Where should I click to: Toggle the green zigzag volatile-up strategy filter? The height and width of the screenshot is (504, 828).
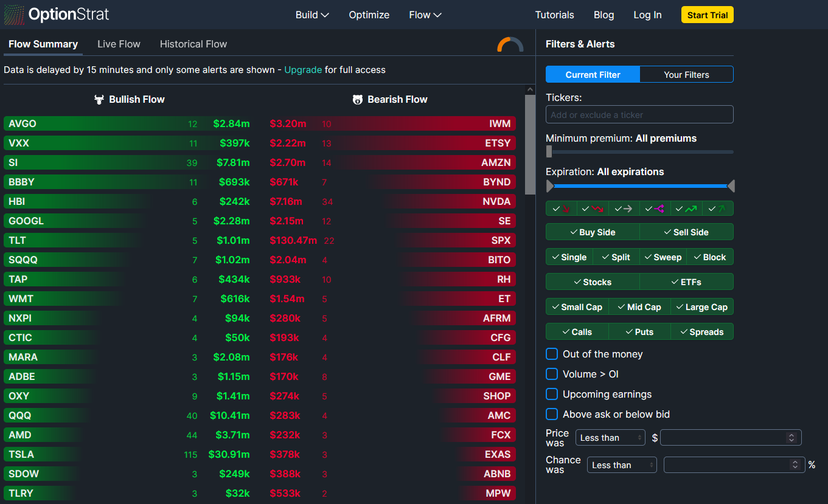tap(687, 208)
